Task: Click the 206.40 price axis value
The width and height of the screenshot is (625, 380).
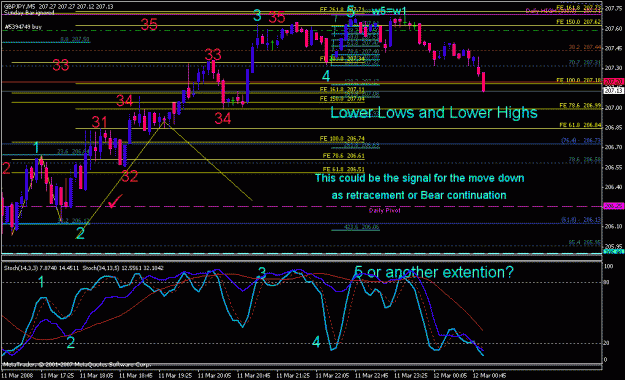Action: (614, 187)
